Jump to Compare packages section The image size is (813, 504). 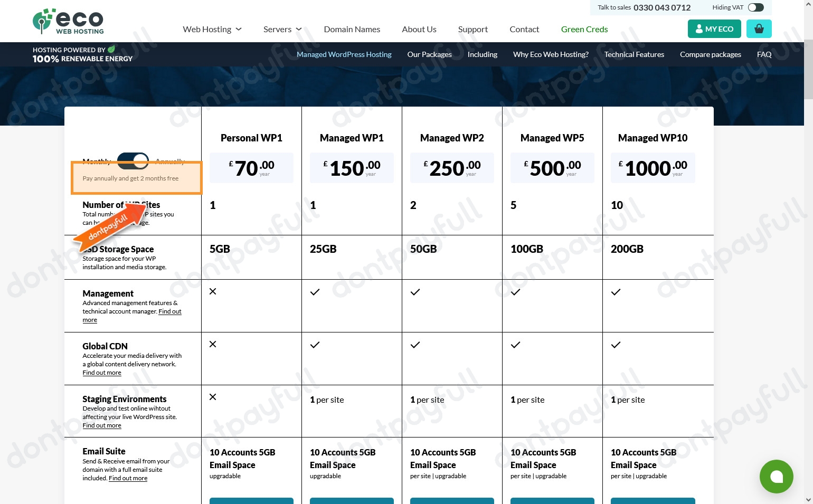(x=711, y=54)
